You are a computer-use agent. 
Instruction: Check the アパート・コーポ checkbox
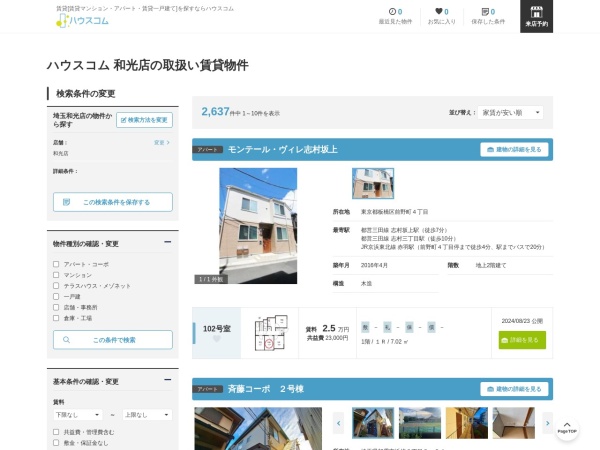[56, 264]
